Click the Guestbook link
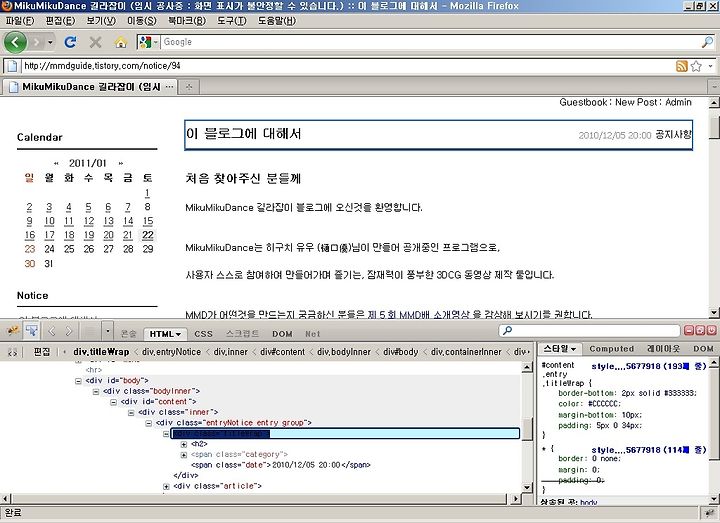 coord(583,102)
